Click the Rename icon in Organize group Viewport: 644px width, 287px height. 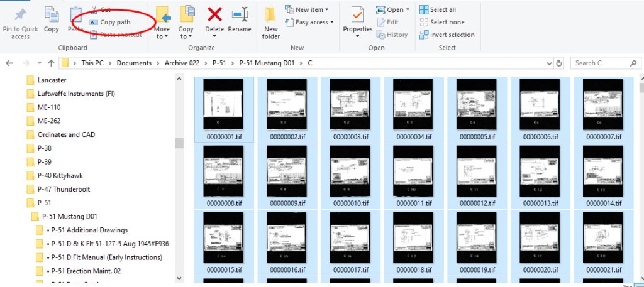[x=240, y=15]
